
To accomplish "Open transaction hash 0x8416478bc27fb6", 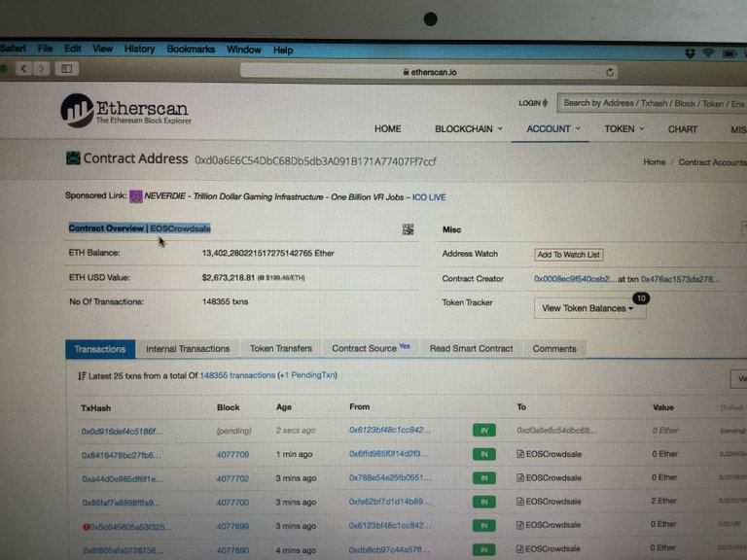I will click(x=121, y=455).
